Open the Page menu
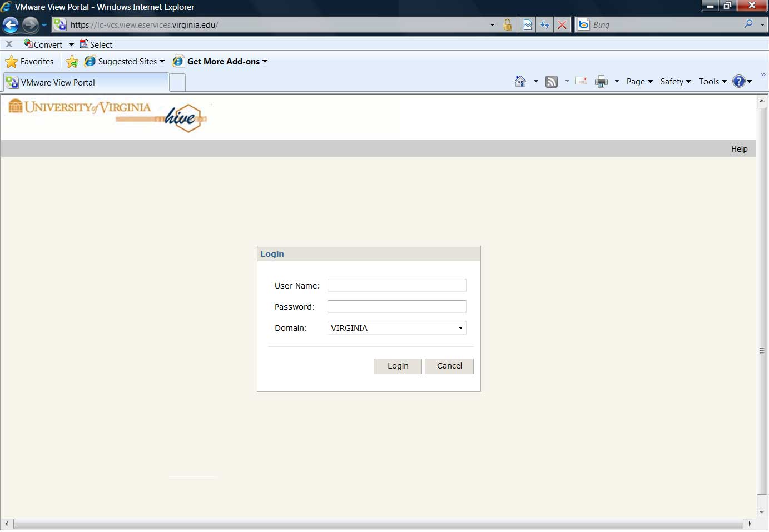The image size is (769, 532). 639,82
